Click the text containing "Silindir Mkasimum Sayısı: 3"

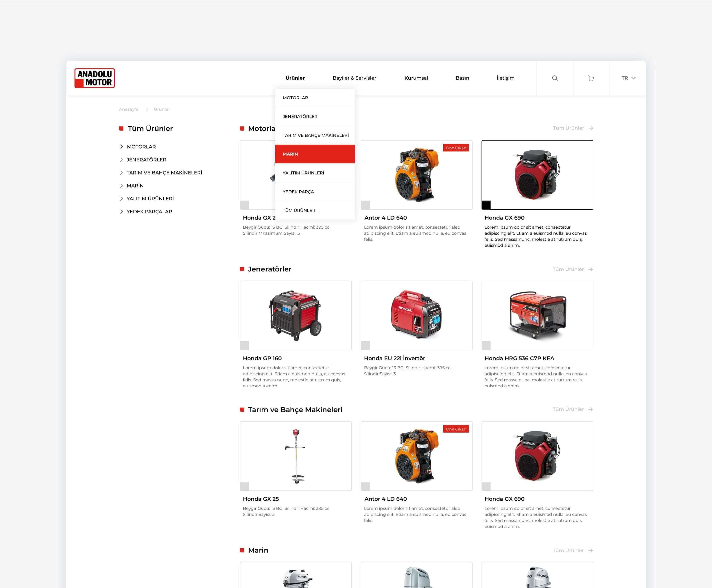tap(286, 230)
